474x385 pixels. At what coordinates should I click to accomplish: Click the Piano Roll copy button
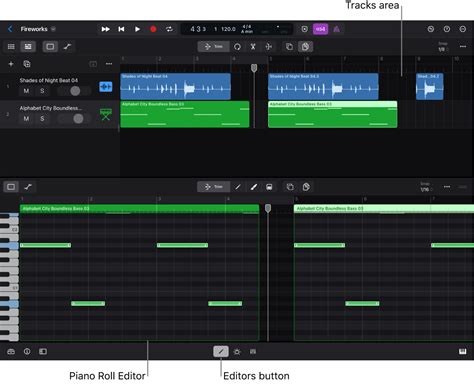pos(290,187)
